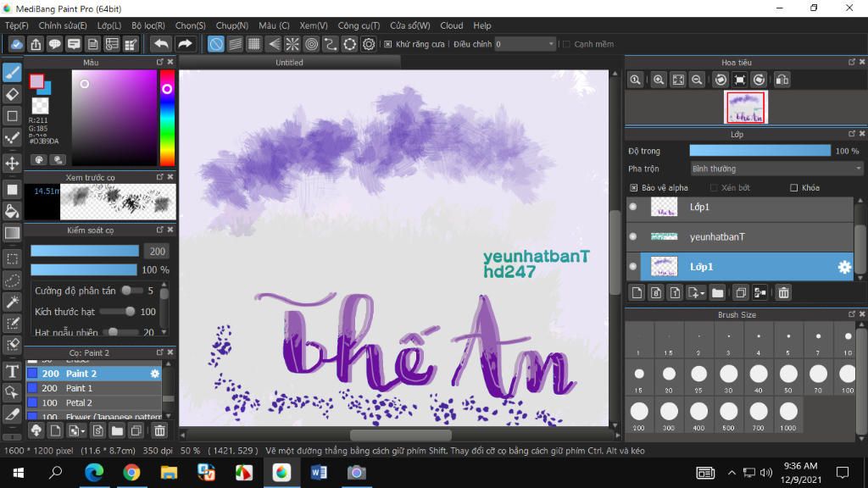Select the Paint 1 brush
This screenshot has height=488, width=868.
(x=94, y=388)
